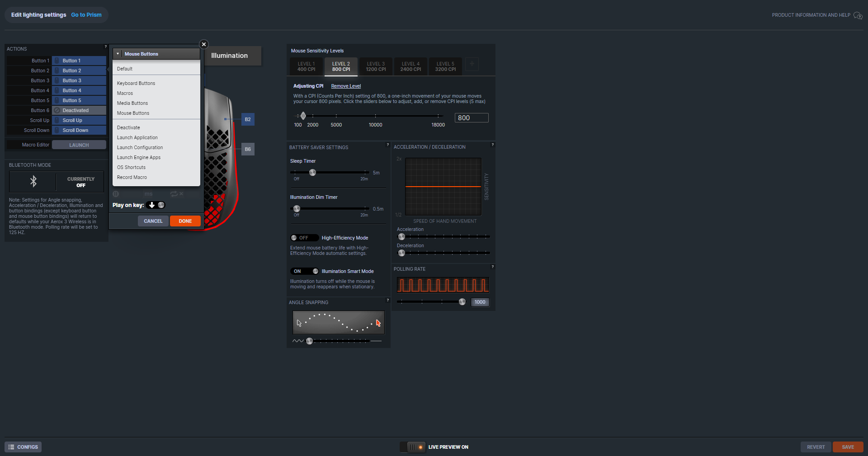Click the Bluetooth icon
This screenshot has width=868, height=456.
pos(33,181)
